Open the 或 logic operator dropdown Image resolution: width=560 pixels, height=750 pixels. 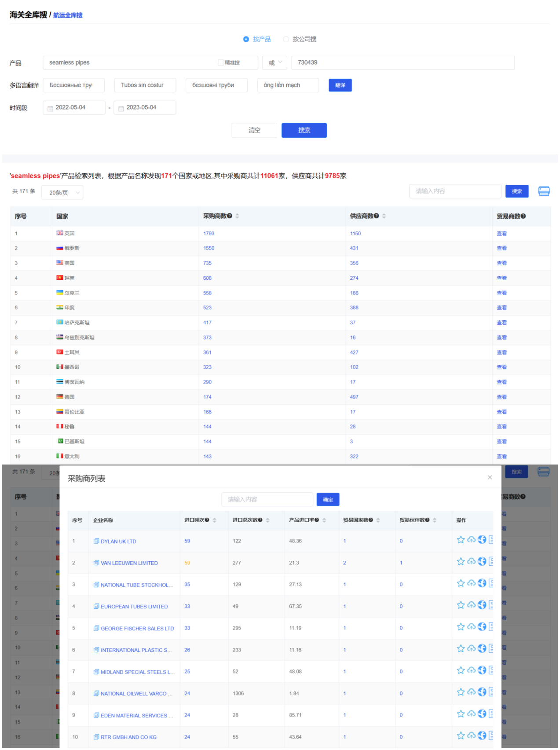point(275,63)
